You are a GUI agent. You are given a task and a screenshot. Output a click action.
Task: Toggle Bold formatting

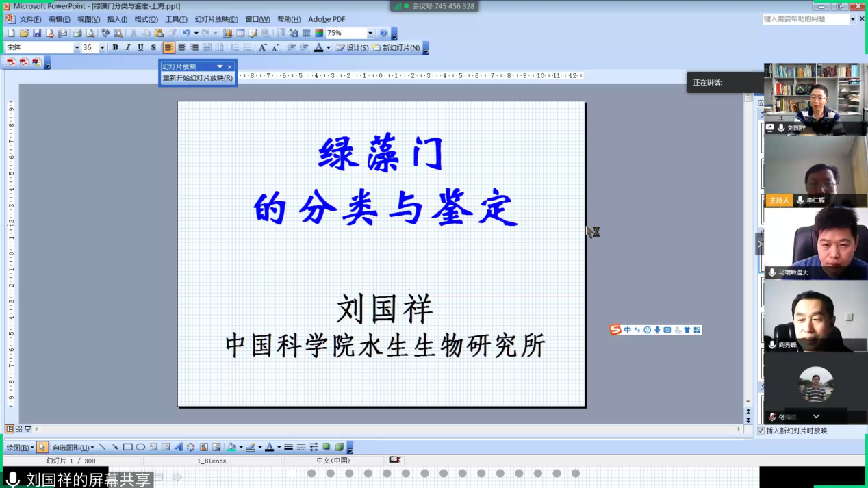pos(115,48)
